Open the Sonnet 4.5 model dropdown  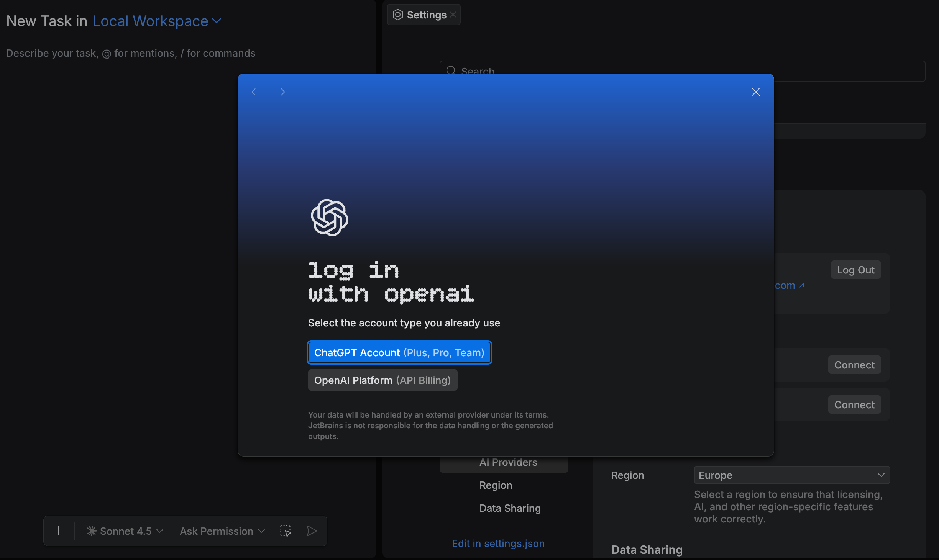click(x=125, y=531)
